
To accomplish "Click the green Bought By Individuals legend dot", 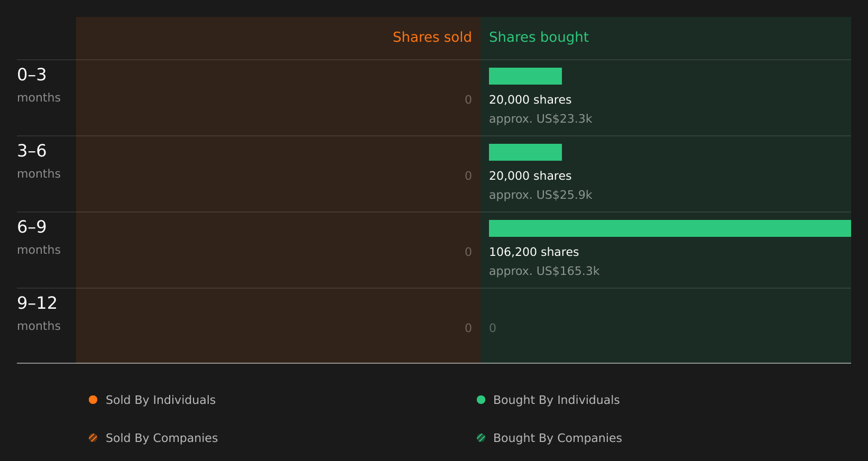I will pos(481,400).
